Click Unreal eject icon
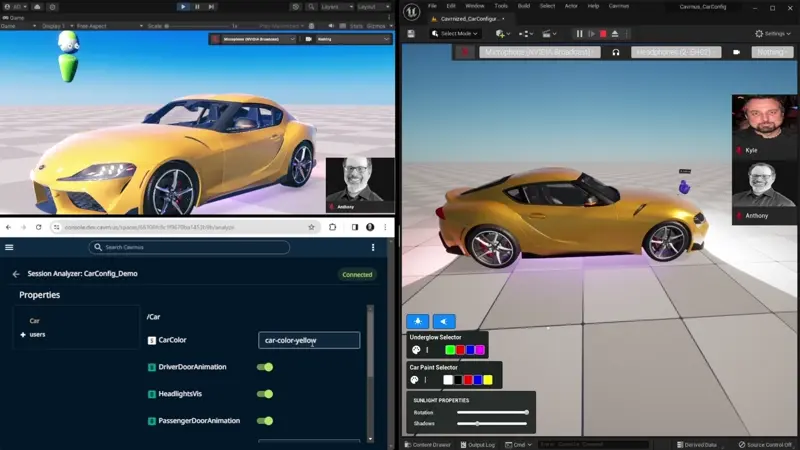Image resolution: width=800 pixels, height=450 pixels. click(x=615, y=34)
